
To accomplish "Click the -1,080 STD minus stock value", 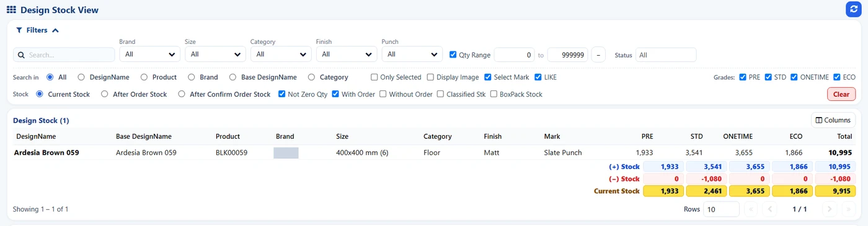I will tap(706, 179).
